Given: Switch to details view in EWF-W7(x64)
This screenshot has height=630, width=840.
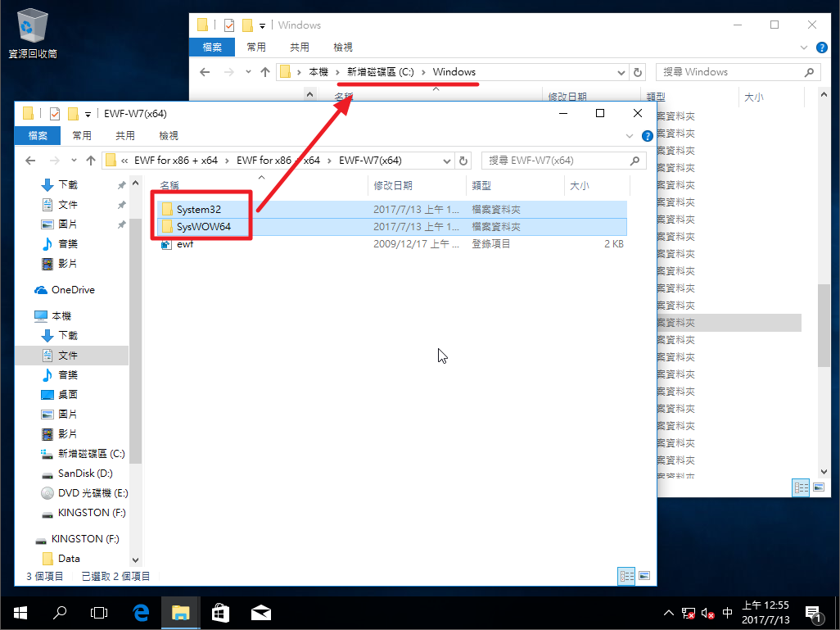Looking at the screenshot, I should [626, 577].
